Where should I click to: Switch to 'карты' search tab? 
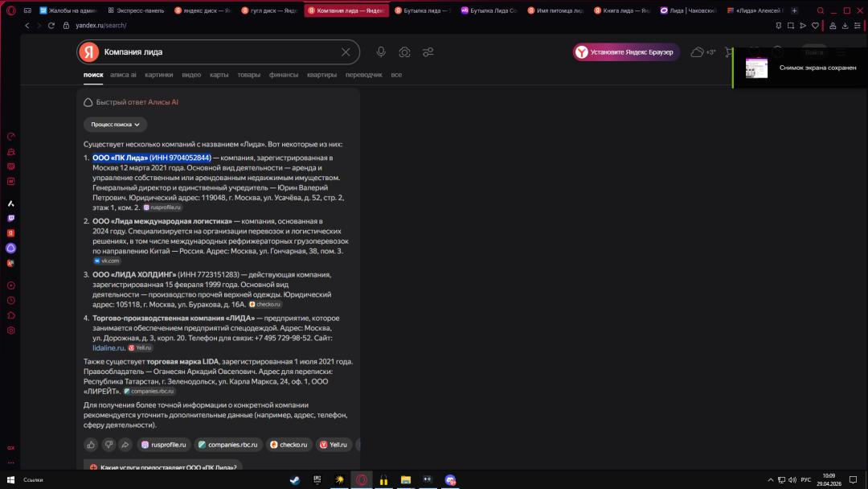point(219,75)
